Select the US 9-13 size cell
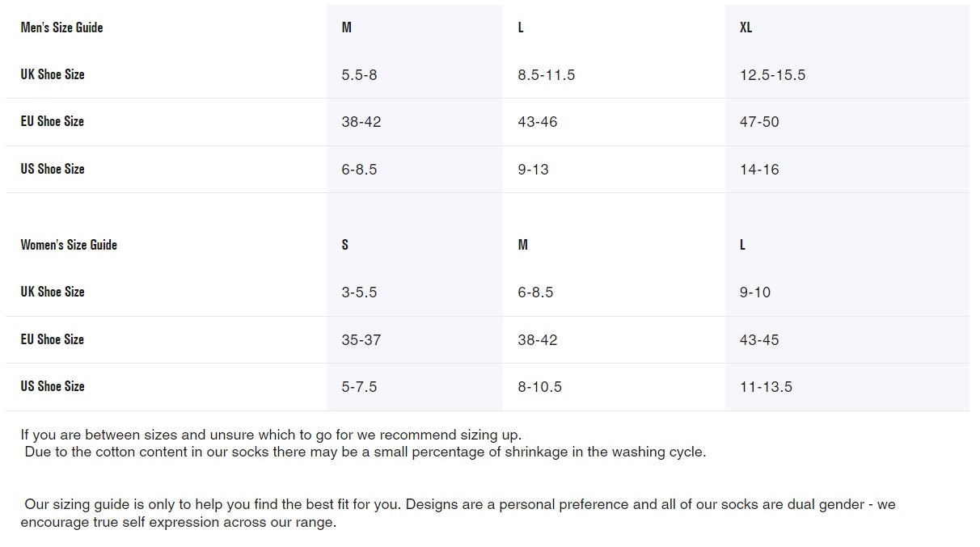Viewport: 980px width, 547px height. [533, 170]
